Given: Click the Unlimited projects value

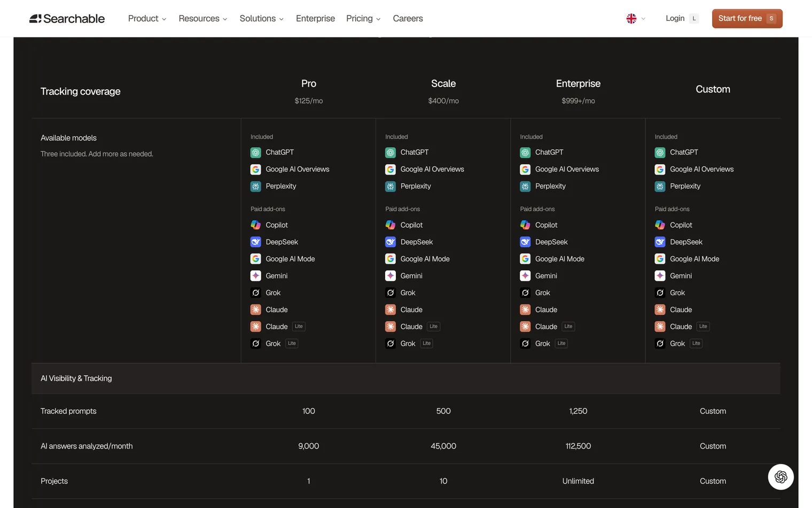Looking at the screenshot, I should coord(578,481).
